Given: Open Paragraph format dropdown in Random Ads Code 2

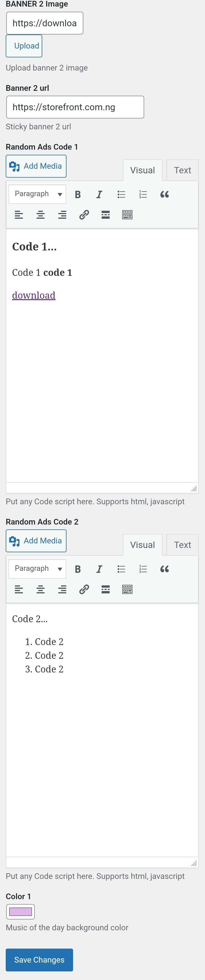Looking at the screenshot, I should pos(37,568).
